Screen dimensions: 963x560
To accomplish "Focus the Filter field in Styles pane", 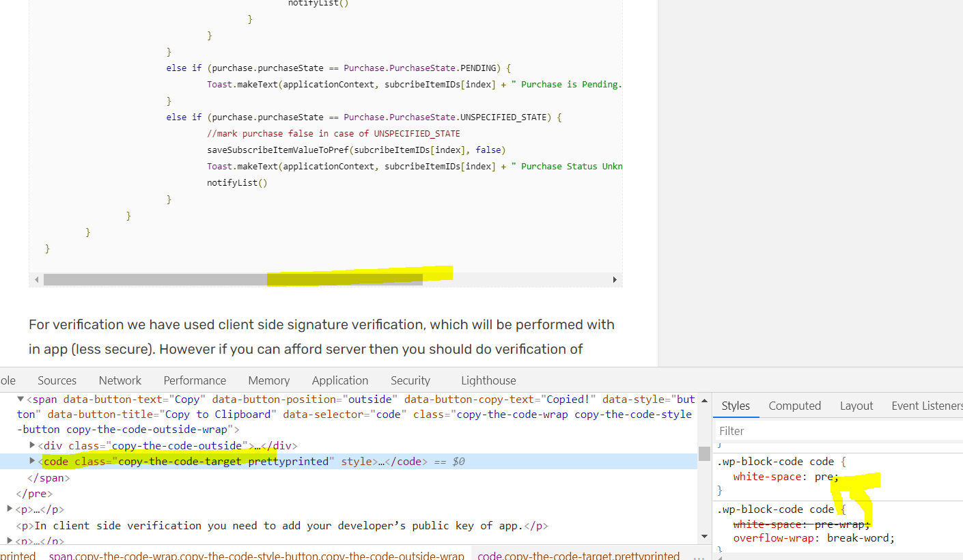I will [839, 431].
